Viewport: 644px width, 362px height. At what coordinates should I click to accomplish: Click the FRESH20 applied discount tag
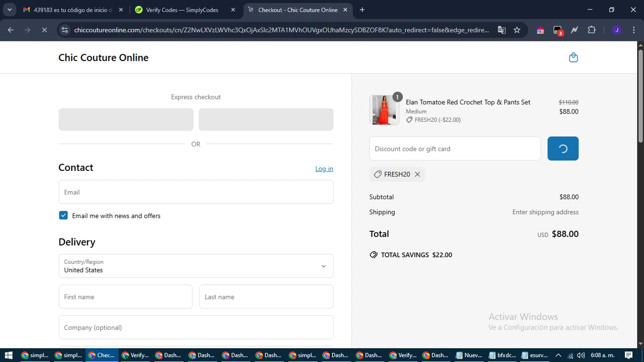coord(397,174)
